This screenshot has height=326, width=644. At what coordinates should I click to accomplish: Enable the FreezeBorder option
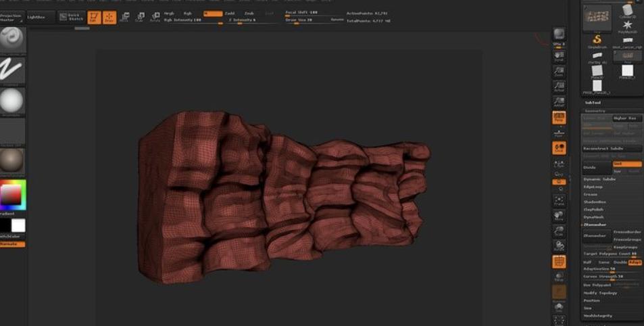coord(627,232)
